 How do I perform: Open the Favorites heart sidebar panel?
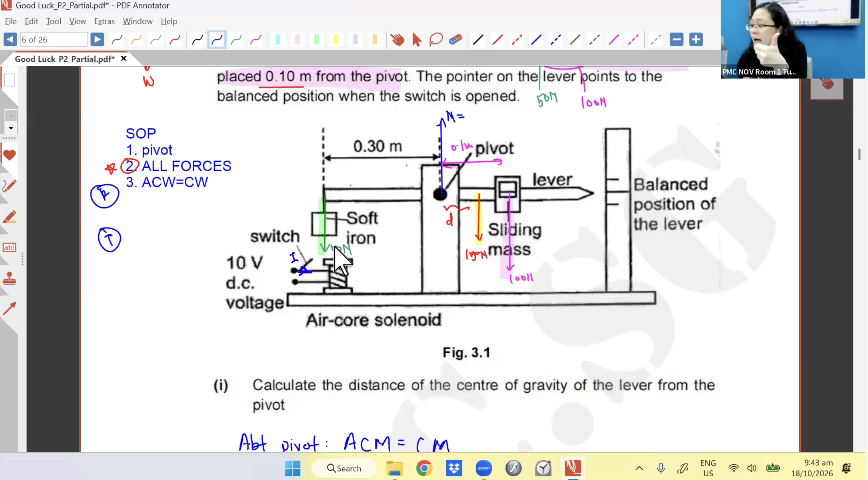point(9,155)
